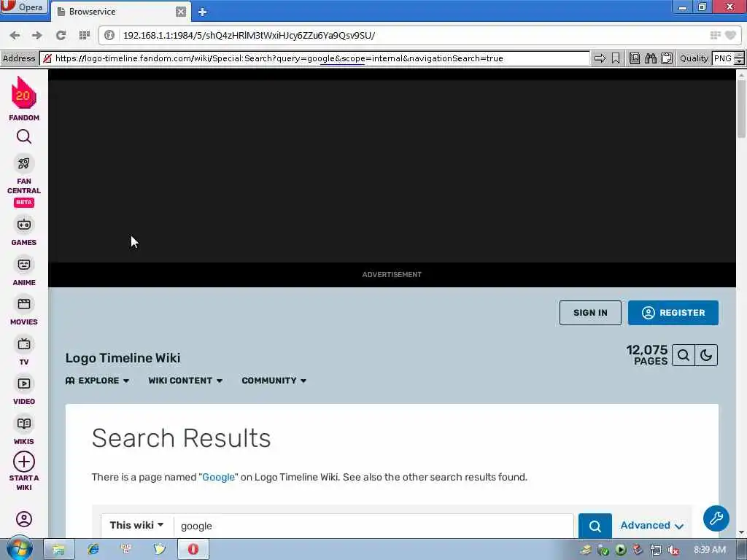
Task: Open the Fandom home logo
Action: [24, 98]
